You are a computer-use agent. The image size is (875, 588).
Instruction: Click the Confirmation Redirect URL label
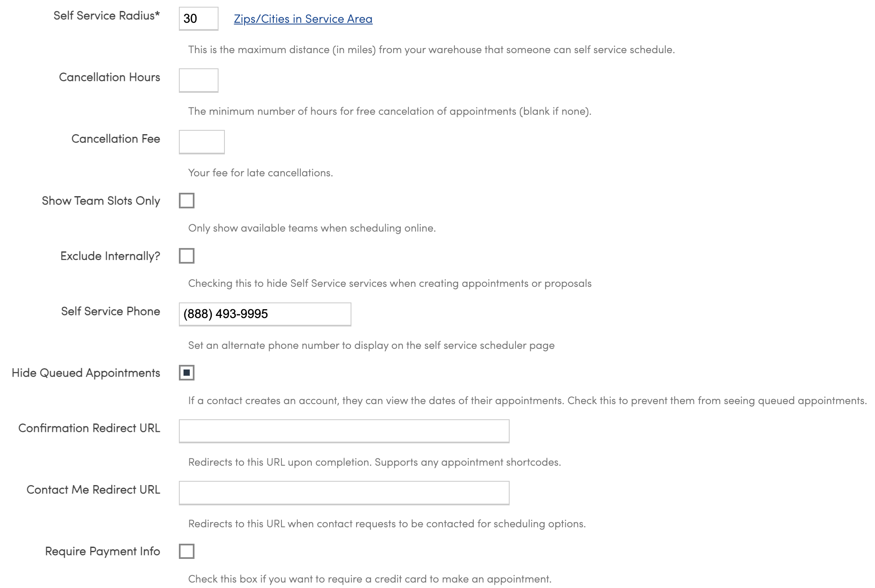(x=89, y=428)
